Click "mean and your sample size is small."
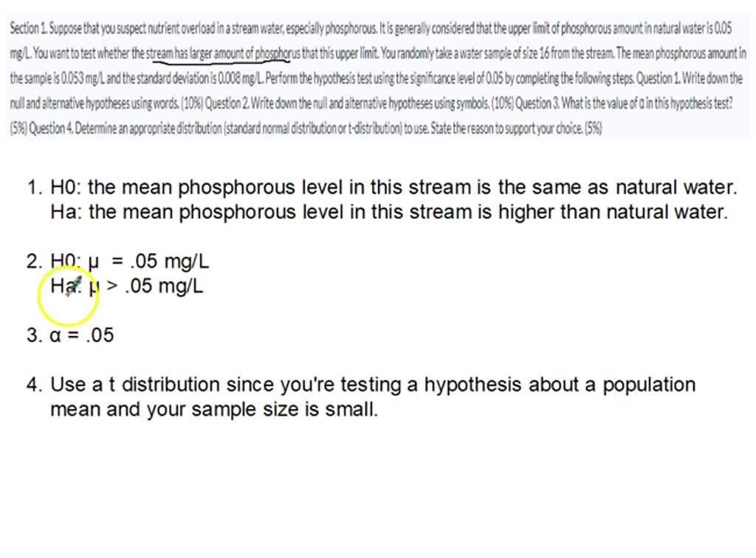The image size is (756, 558). click(x=214, y=410)
